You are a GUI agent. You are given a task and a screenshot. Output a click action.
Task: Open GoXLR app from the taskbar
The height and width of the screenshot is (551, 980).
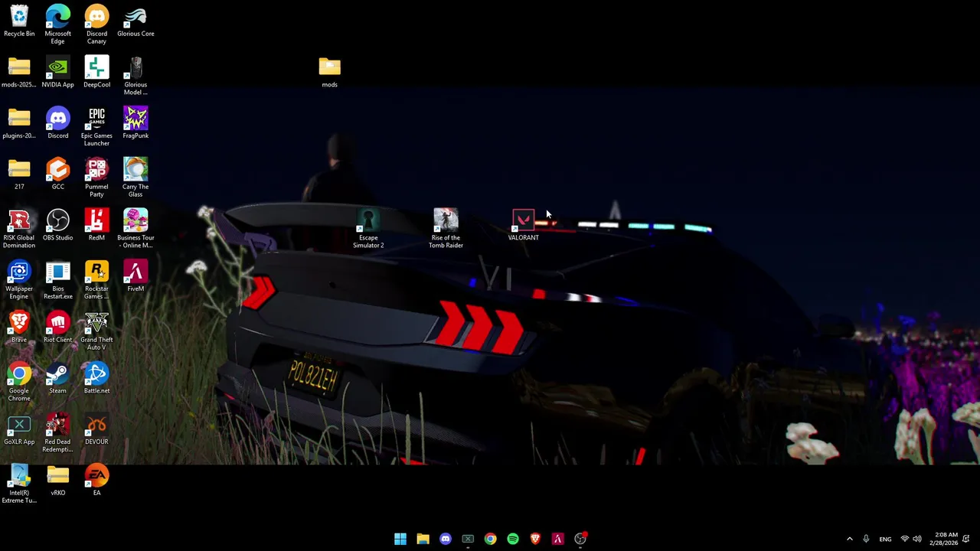[x=468, y=539]
